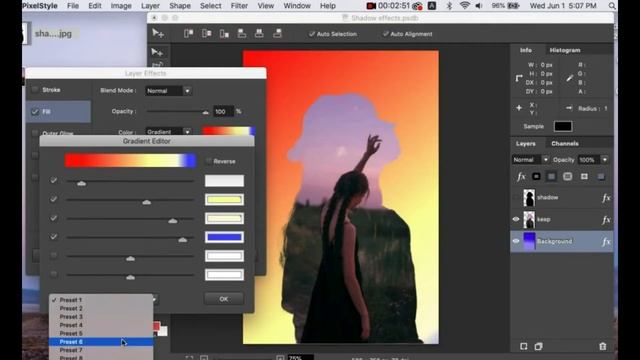This screenshot has width=640, height=360.
Task: Click the second stop yellow color swatch
Action: point(224,200)
